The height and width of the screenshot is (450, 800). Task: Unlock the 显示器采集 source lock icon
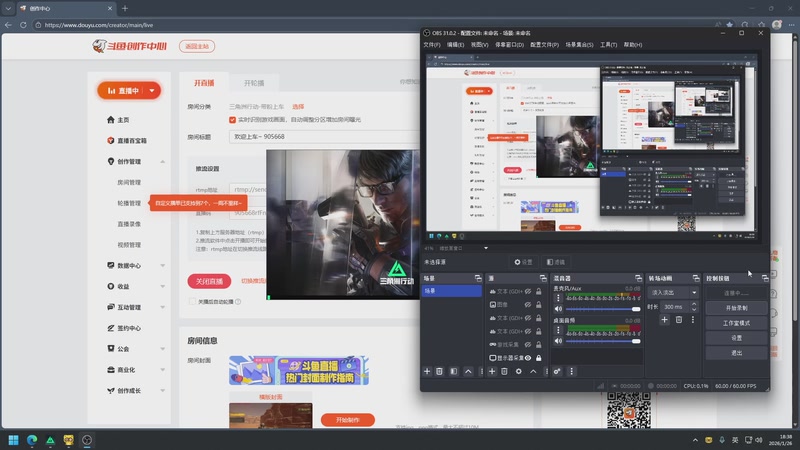pos(539,358)
